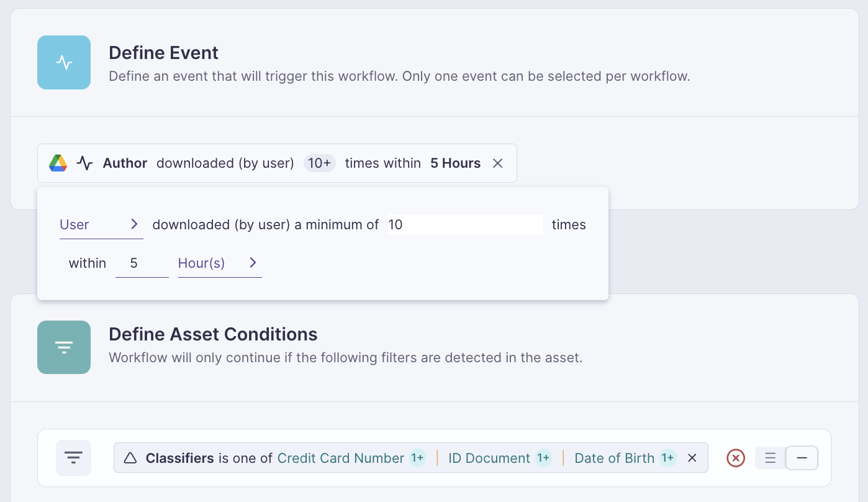Click the Define Asset Conditions filter icon

pyautogui.click(x=64, y=347)
